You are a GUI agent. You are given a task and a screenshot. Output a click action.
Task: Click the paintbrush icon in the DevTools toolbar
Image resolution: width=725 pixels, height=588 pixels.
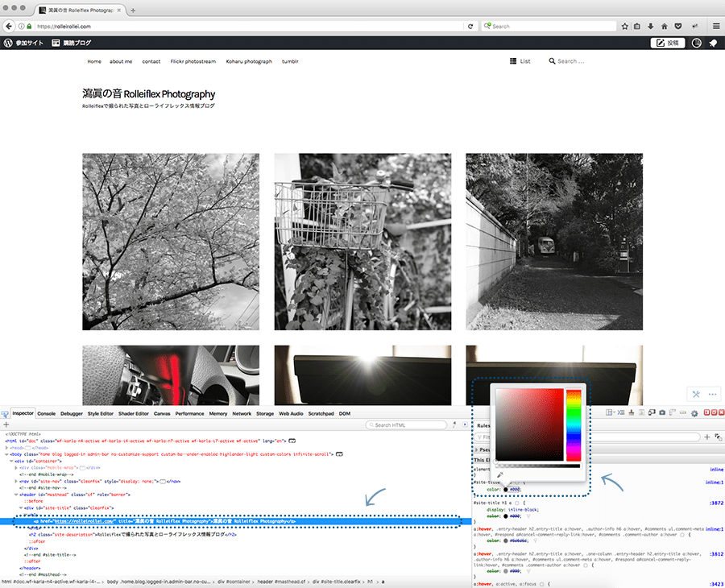pyautogui.click(x=631, y=412)
